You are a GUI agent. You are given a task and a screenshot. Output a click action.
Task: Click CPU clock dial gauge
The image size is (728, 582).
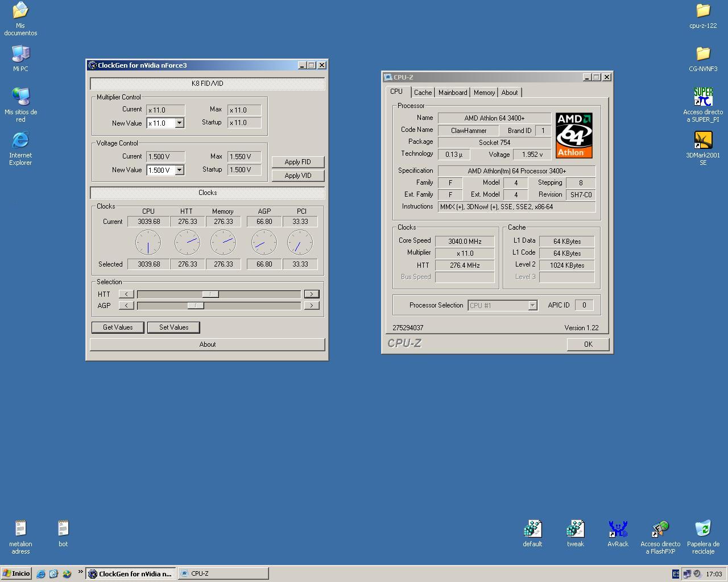coord(148,243)
